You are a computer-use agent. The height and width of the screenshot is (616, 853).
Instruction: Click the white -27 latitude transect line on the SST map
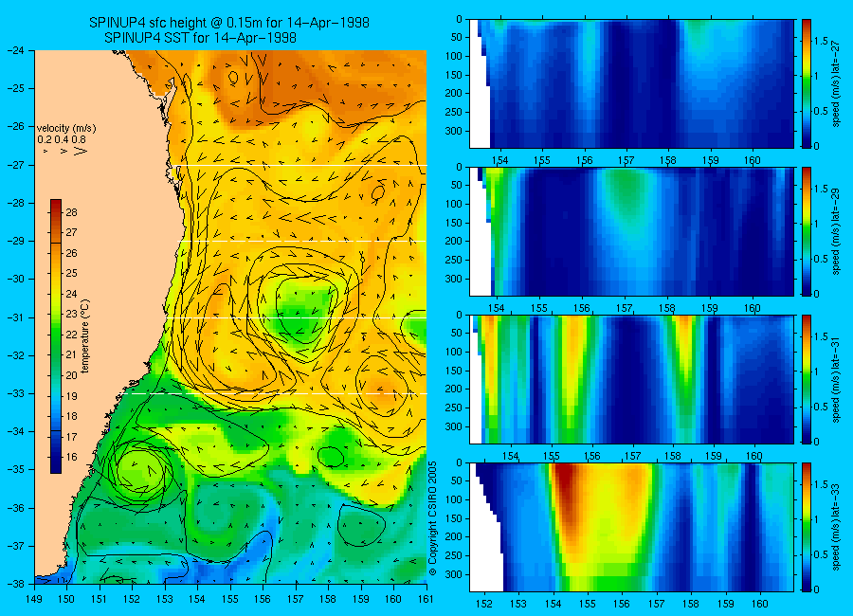300,165
